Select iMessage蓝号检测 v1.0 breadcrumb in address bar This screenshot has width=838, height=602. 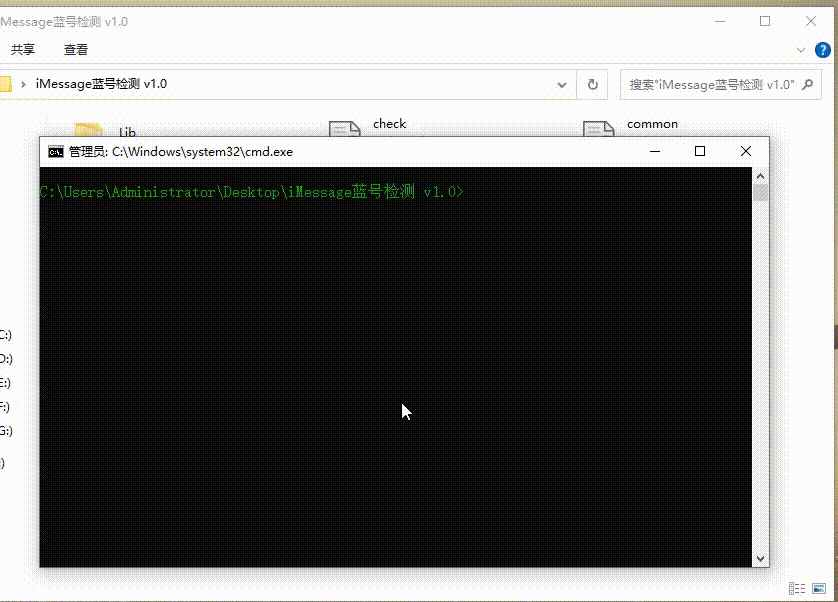click(102, 84)
